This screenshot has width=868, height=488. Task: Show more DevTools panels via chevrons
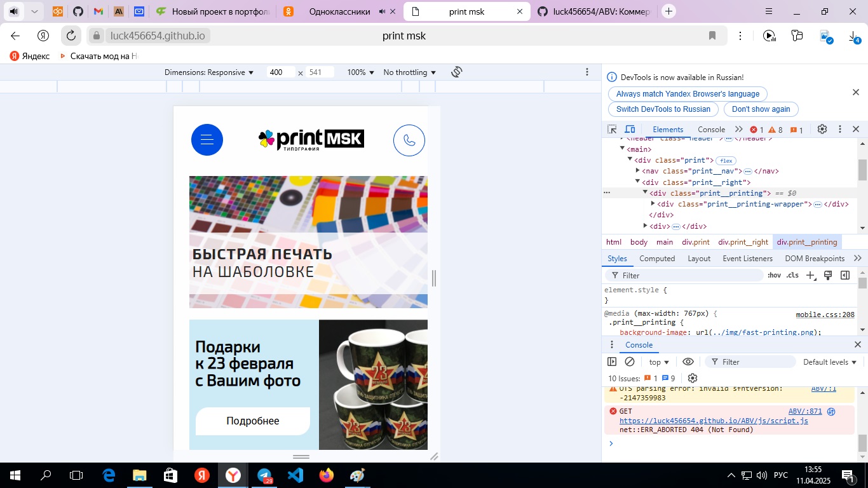739,129
